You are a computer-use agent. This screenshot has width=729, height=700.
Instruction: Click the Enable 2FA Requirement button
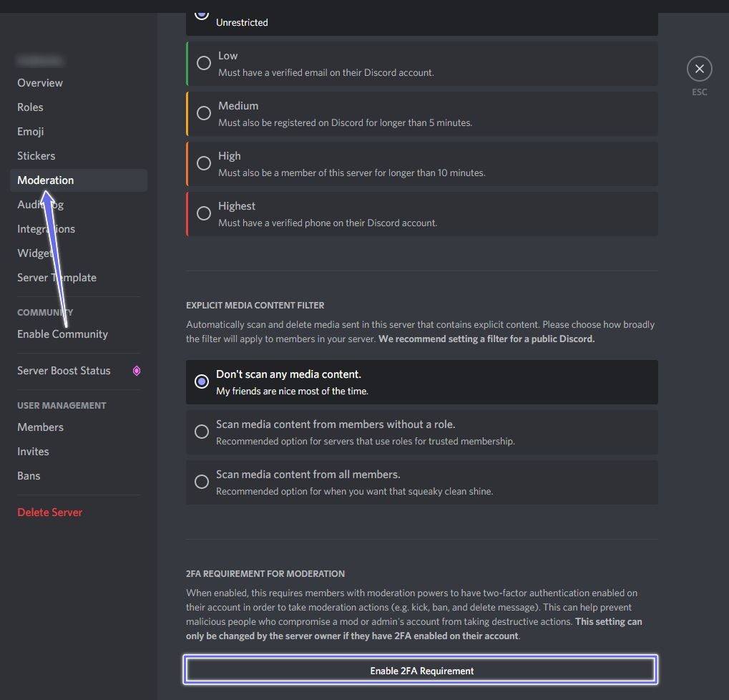[x=421, y=671]
